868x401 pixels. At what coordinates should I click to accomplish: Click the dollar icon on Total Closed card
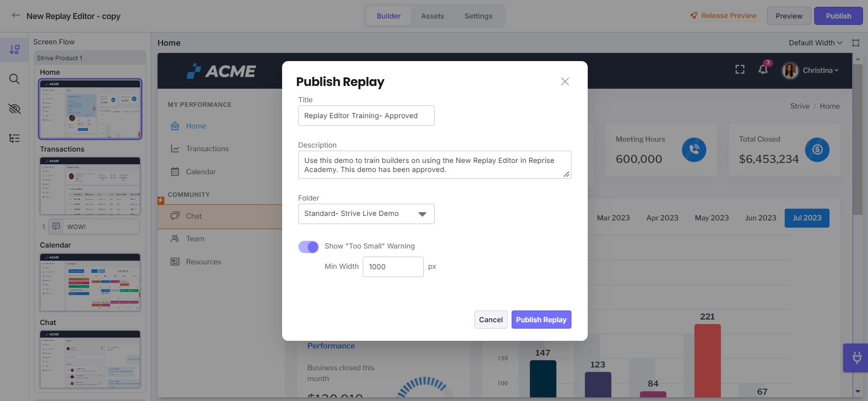click(x=817, y=149)
